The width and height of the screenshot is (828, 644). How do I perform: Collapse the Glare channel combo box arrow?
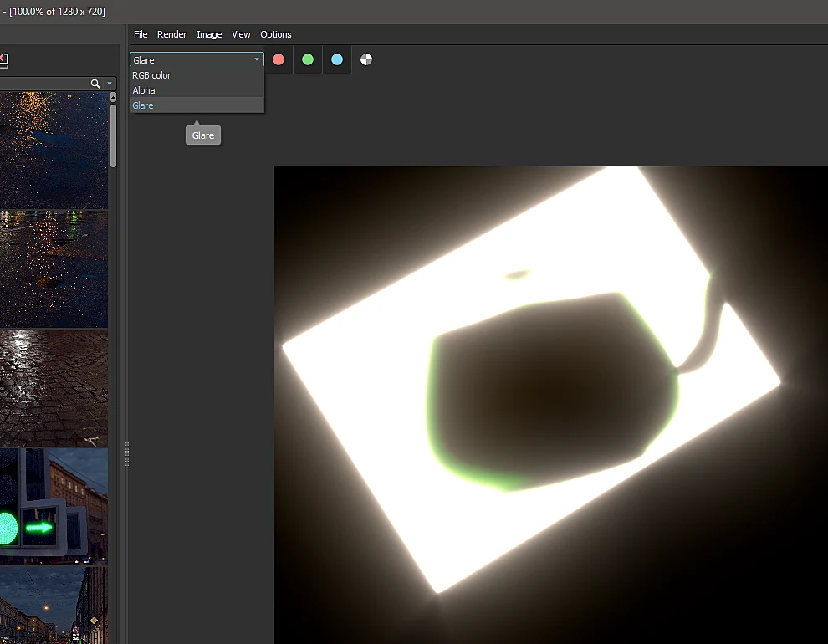click(x=257, y=59)
